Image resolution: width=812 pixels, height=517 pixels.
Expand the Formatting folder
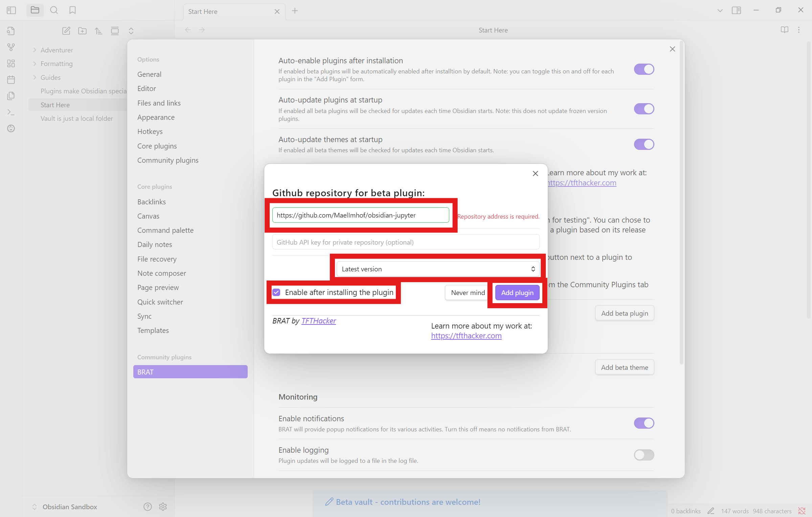pos(35,64)
